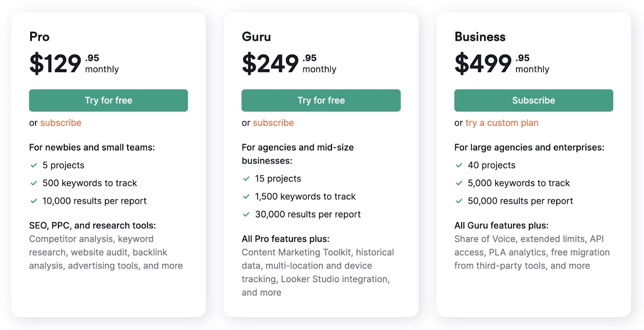Image resolution: width=644 pixels, height=330 pixels.
Task: Select the Business plan heading
Action: coord(480,37)
